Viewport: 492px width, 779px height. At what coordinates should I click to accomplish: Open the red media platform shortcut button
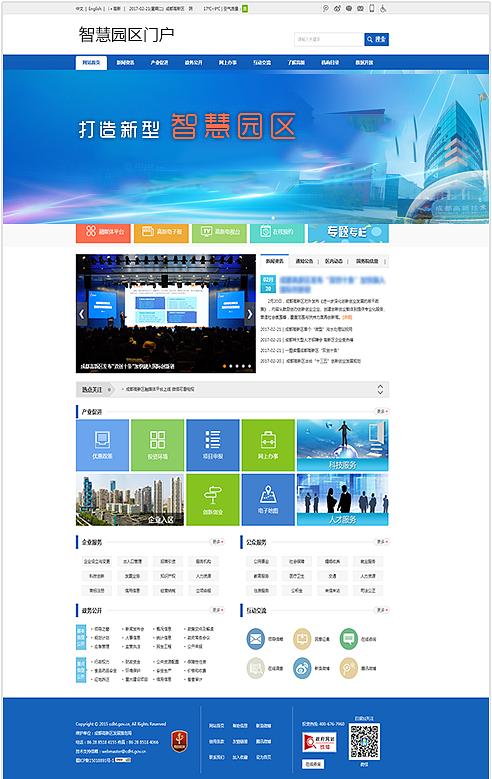click(x=103, y=232)
